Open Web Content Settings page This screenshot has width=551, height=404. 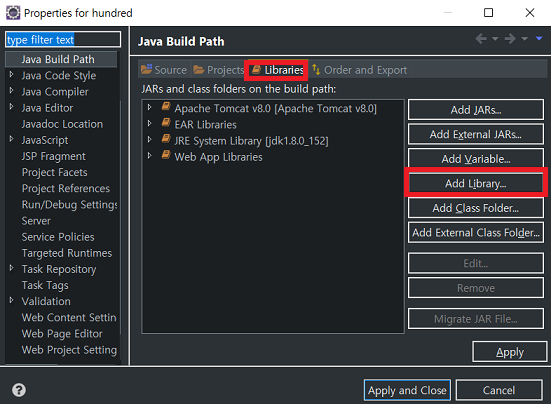pyautogui.click(x=69, y=318)
